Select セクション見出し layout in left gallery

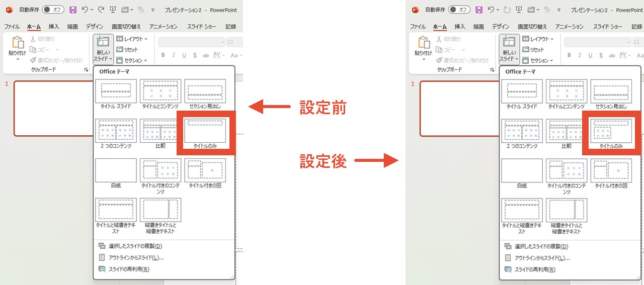tap(205, 94)
